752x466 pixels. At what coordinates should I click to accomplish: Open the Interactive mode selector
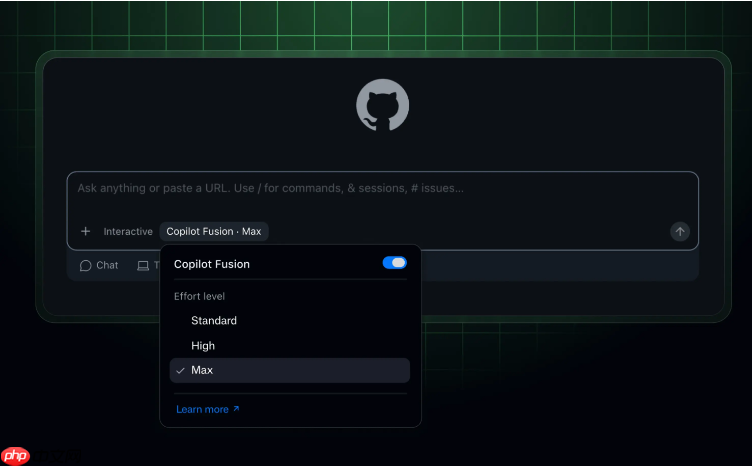(x=128, y=232)
